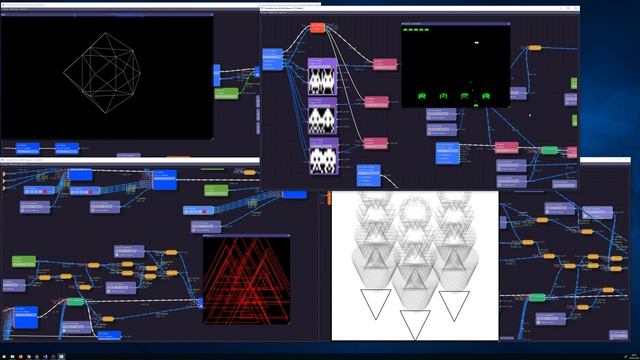Select the middle pink node right of sprites

(x=376, y=102)
